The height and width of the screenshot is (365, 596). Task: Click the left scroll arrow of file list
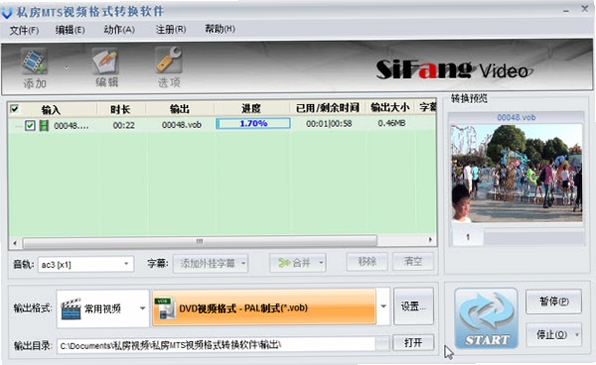click(x=15, y=242)
